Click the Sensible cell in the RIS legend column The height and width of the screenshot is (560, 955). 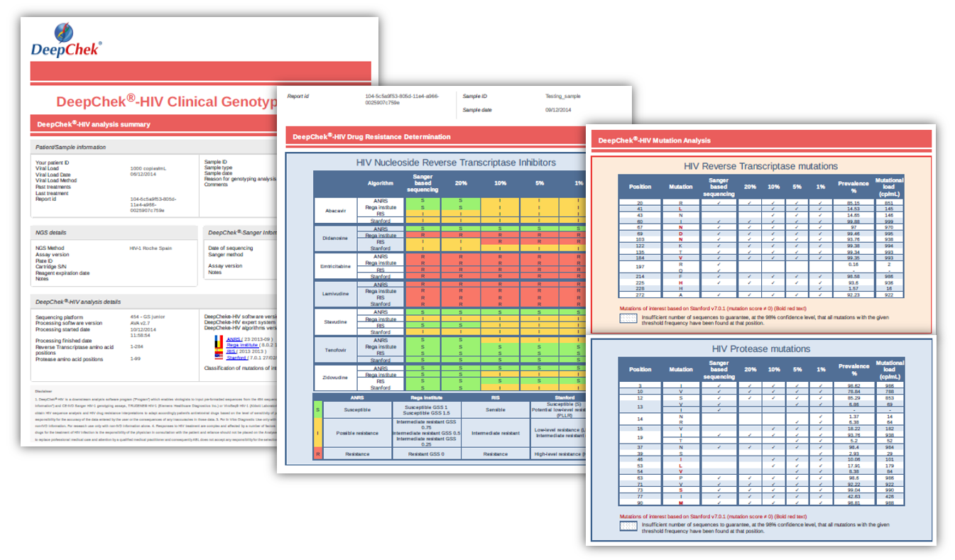click(496, 410)
